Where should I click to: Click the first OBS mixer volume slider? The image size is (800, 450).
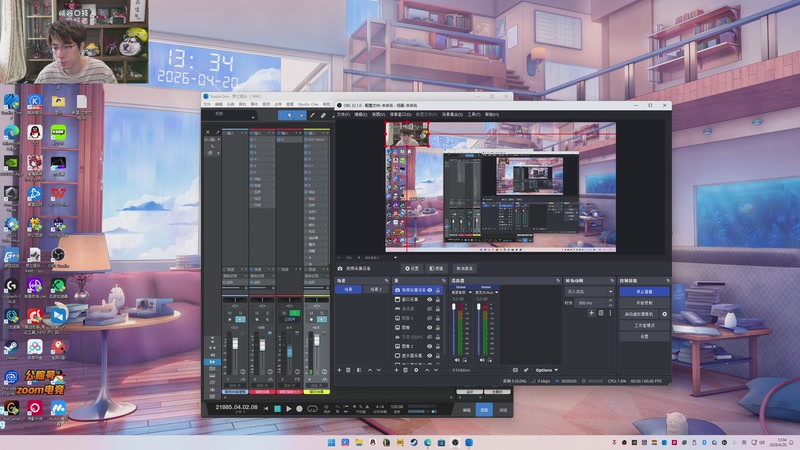pos(454,329)
